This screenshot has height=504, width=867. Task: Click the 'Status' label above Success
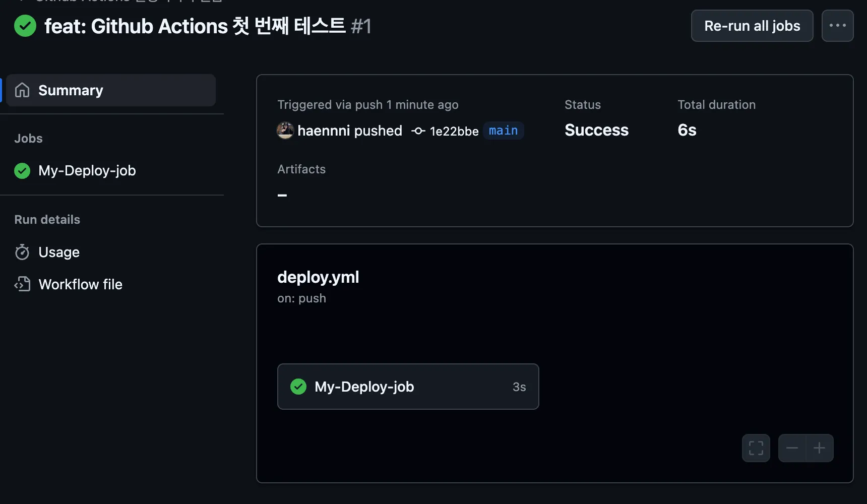pos(583,105)
